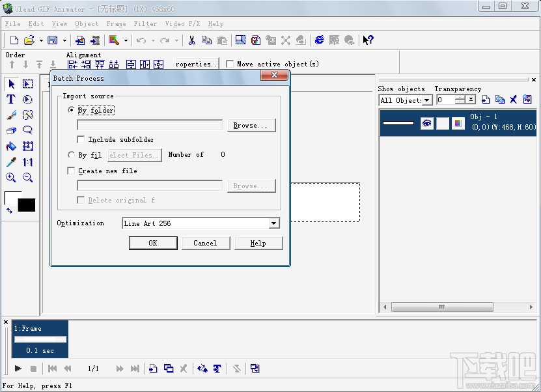Select the Text tool
541x392 pixels.
click(x=10, y=99)
